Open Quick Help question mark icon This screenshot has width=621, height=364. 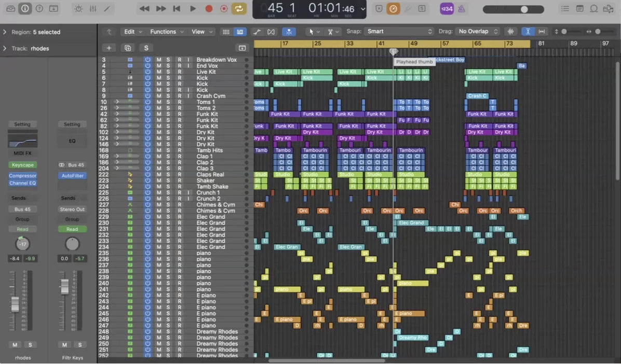pyautogui.click(x=39, y=8)
